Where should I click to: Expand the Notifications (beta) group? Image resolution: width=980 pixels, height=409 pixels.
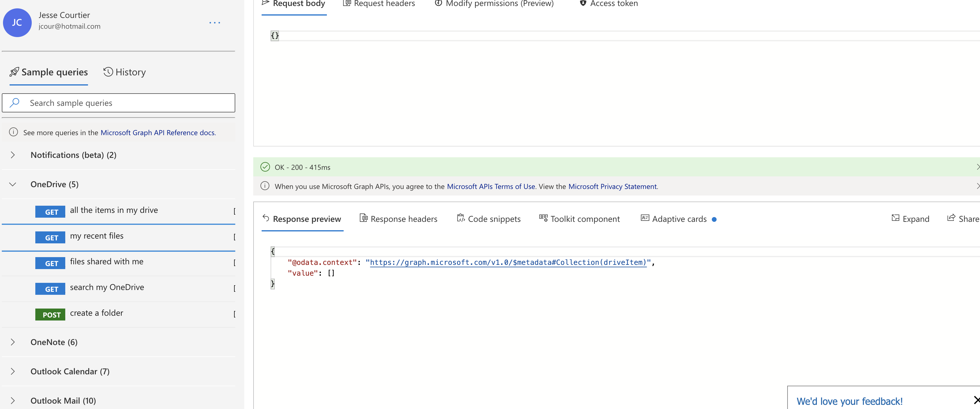click(x=13, y=155)
